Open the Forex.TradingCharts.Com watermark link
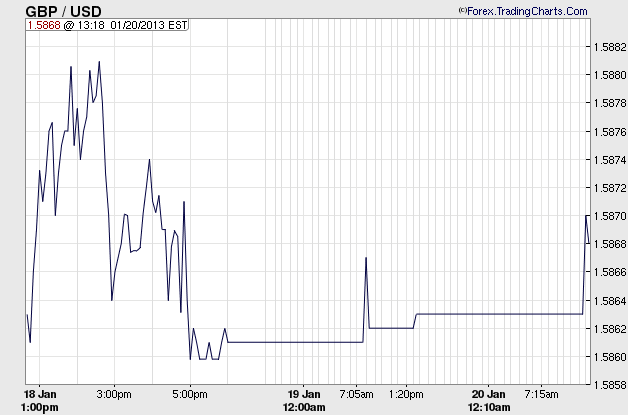 point(523,11)
